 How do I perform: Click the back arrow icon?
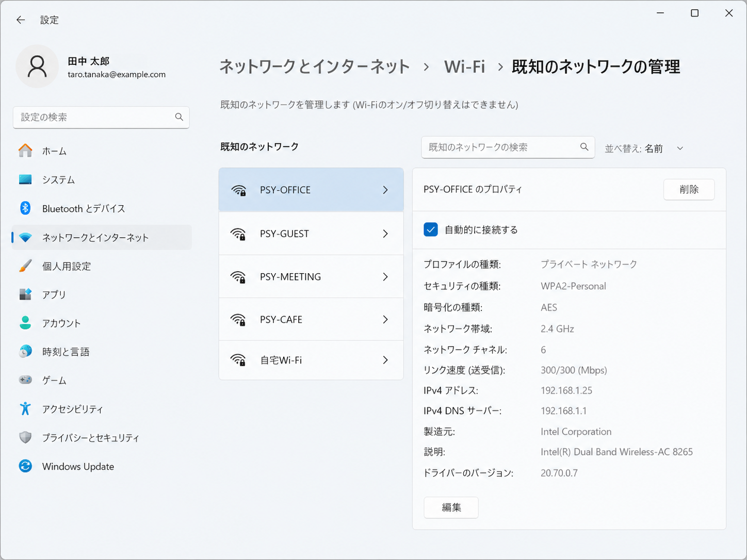point(21,20)
